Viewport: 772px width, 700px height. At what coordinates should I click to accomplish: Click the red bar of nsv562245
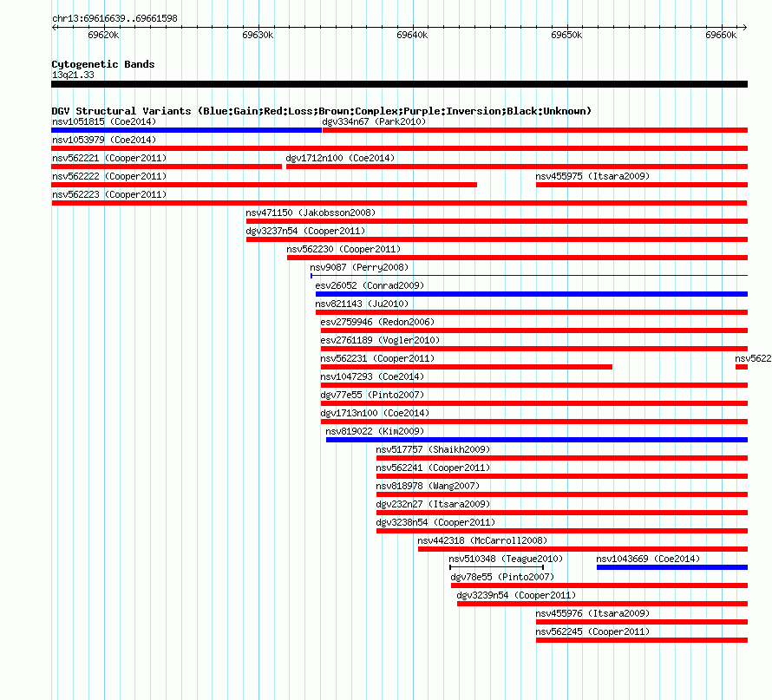point(642,640)
